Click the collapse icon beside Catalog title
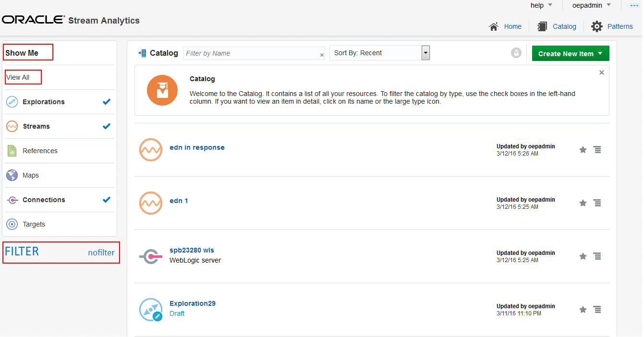 (x=142, y=53)
